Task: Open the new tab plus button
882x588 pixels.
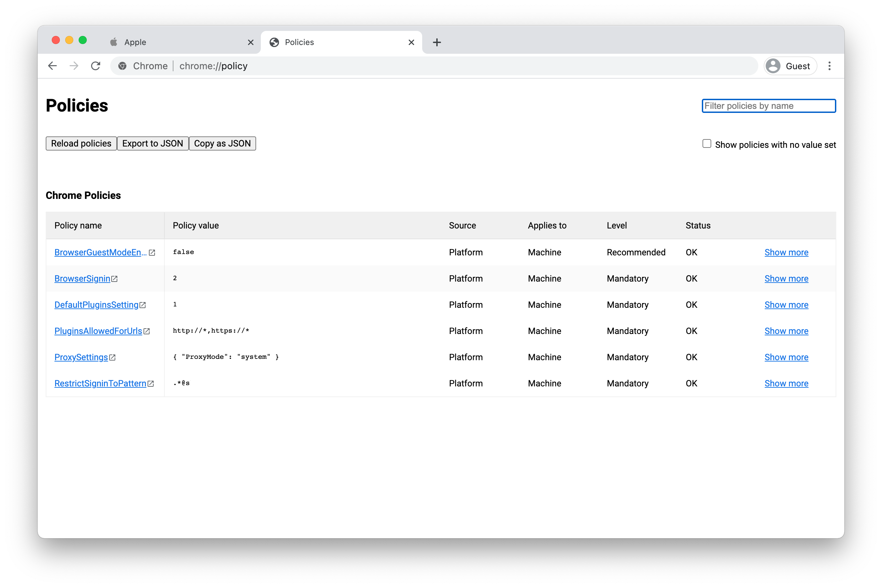Action: 437,42
